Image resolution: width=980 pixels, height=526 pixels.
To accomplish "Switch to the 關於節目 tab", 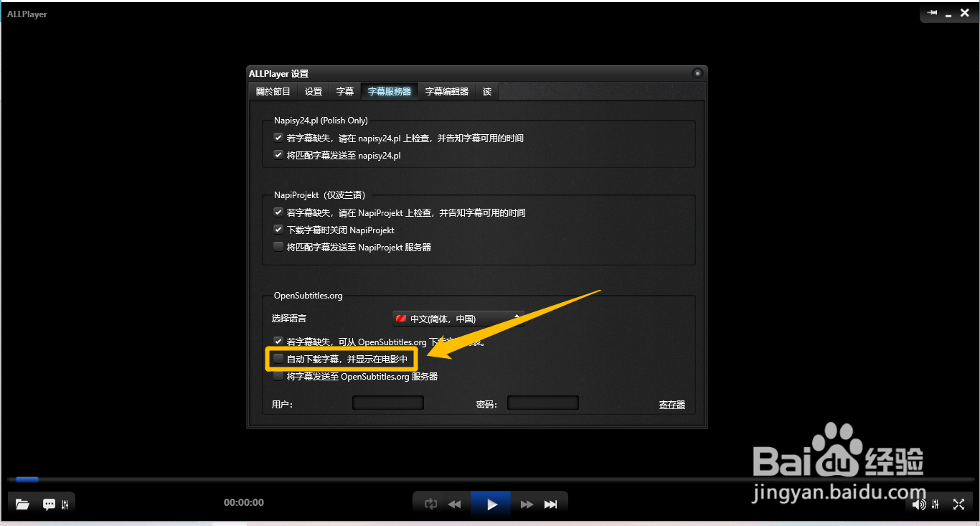I will click(x=273, y=92).
